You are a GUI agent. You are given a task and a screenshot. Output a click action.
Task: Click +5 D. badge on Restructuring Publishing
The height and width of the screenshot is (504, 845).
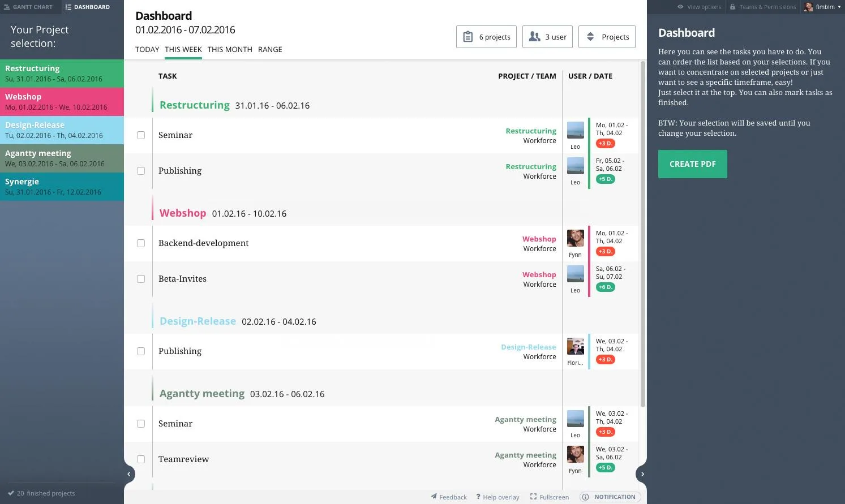(x=605, y=179)
